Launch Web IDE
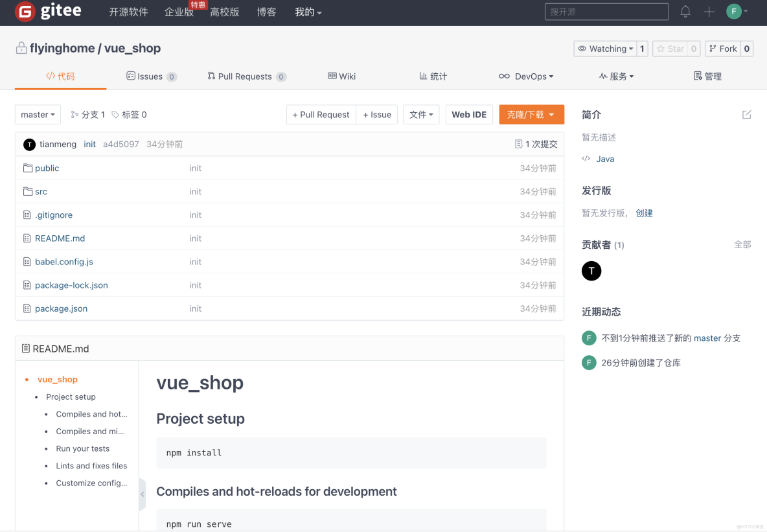The height and width of the screenshot is (532, 767). point(469,114)
